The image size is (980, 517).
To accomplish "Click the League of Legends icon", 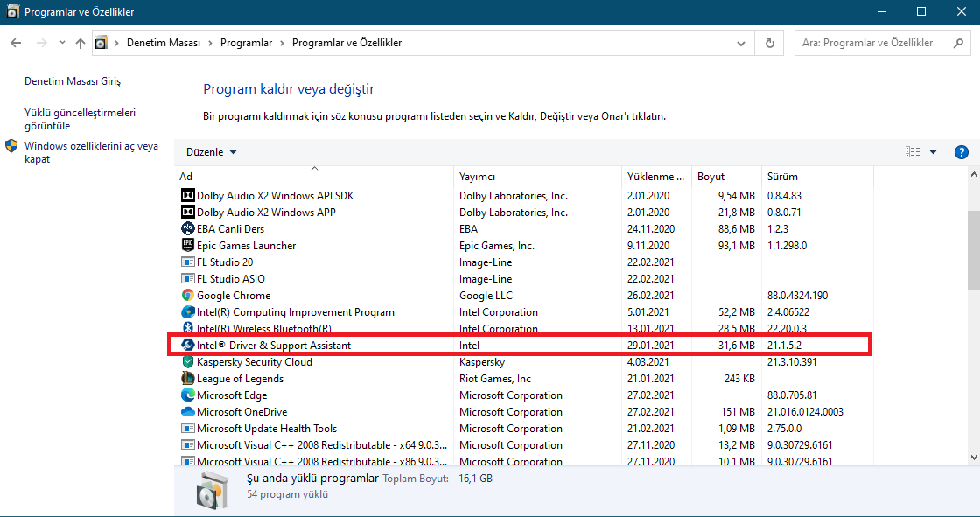I will pos(187,379).
